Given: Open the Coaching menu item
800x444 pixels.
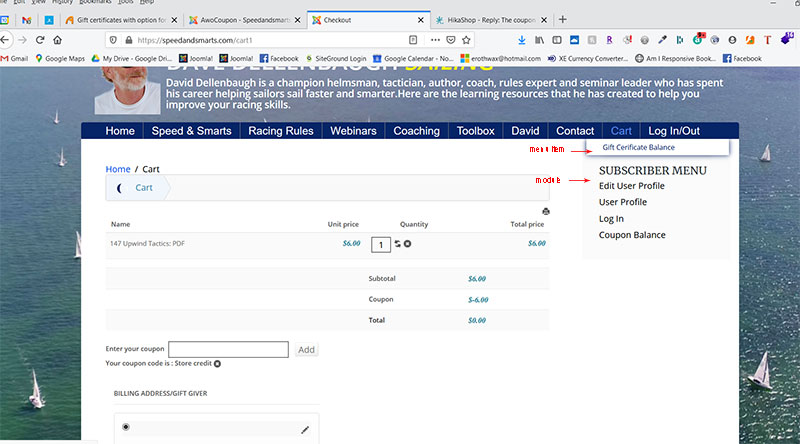Looking at the screenshot, I should pyautogui.click(x=416, y=131).
